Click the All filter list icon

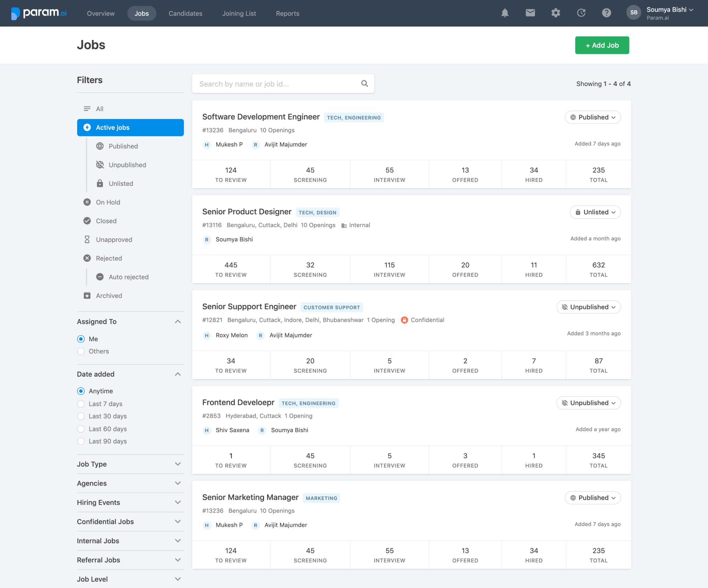pos(87,109)
